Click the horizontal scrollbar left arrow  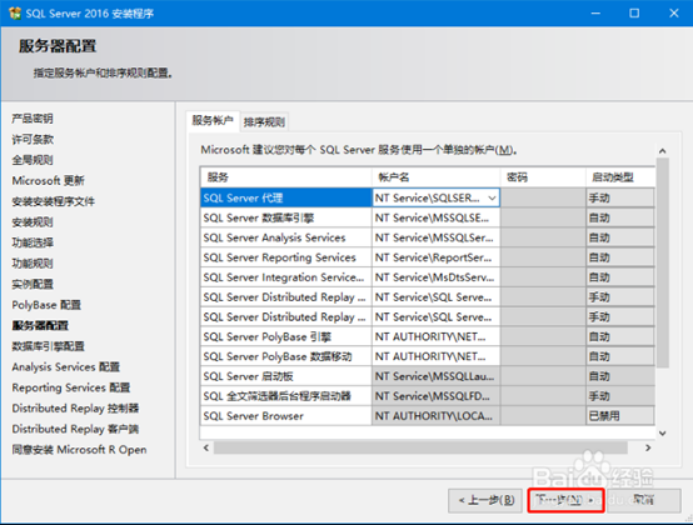click(x=206, y=448)
